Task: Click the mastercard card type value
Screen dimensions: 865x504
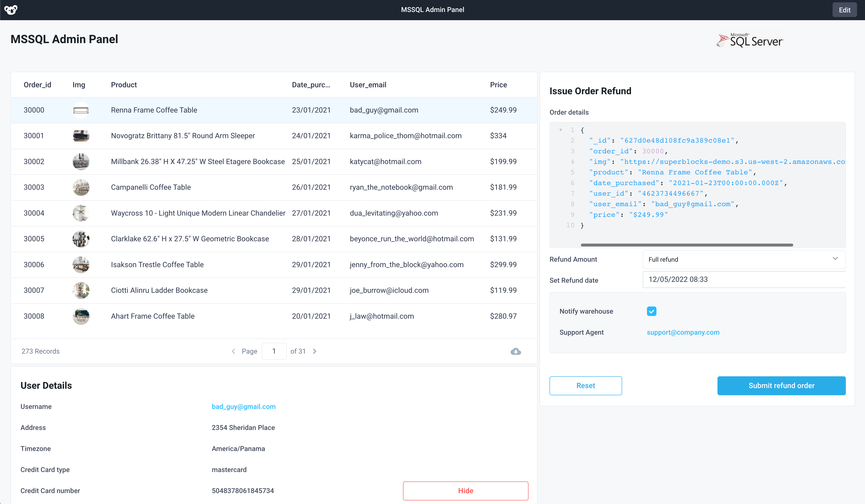Action: pos(229,470)
